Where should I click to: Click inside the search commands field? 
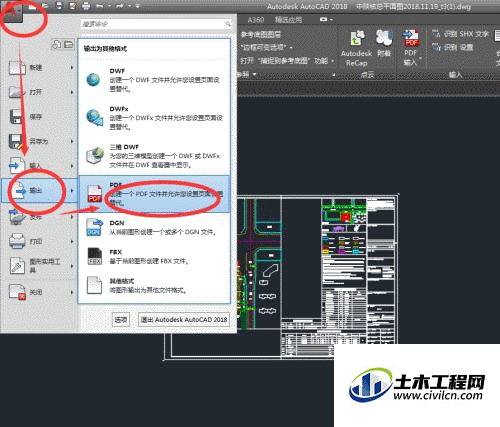[152, 24]
